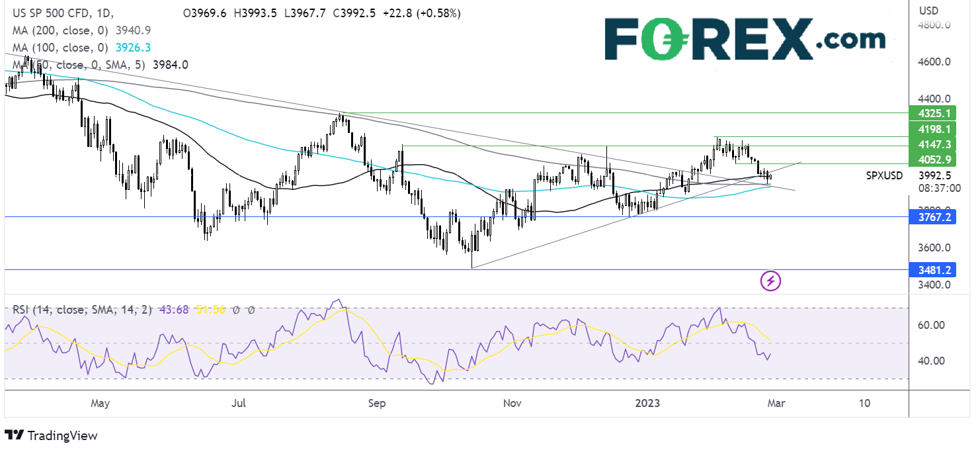The height and width of the screenshot is (452, 980).
Task: Click the 4147.3 green price label
Action: pos(932,144)
